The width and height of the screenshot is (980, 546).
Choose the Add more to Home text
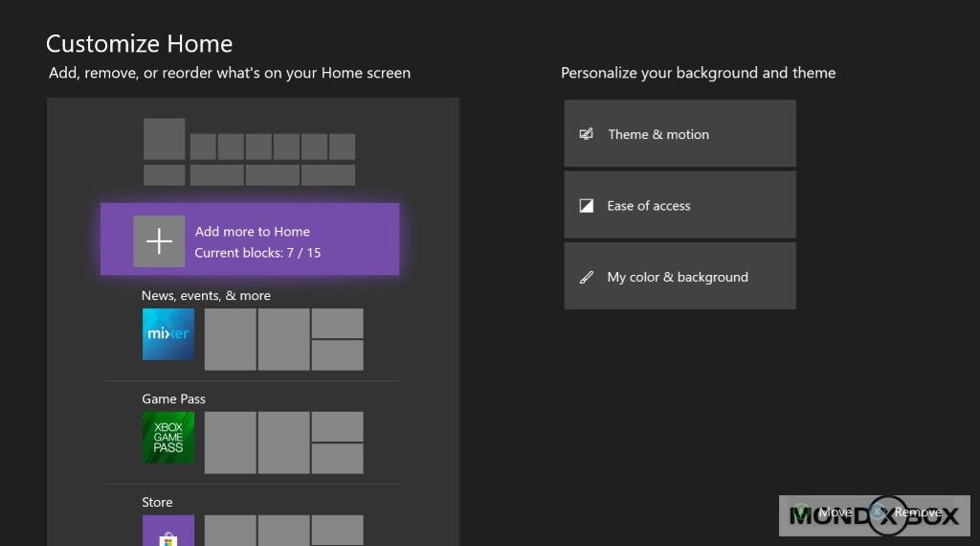[253, 231]
